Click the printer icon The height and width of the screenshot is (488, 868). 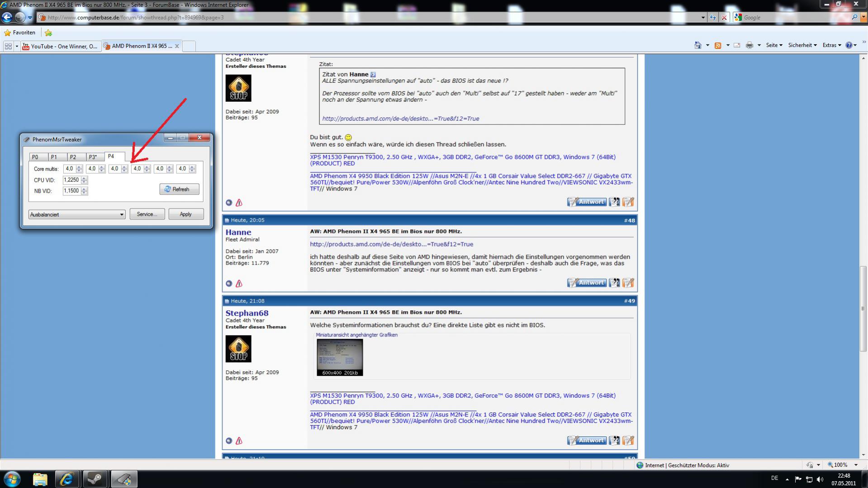click(749, 45)
